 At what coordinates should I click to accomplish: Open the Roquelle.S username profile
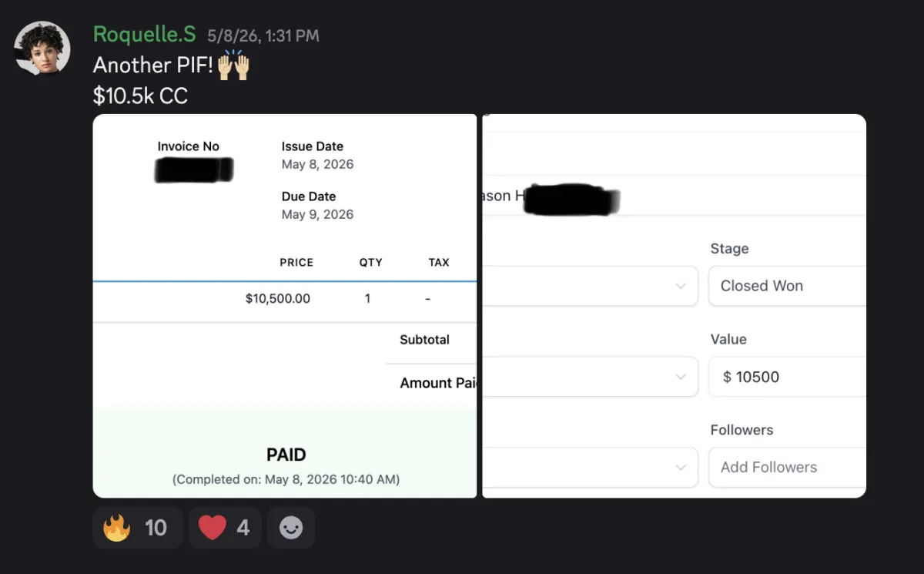tap(144, 34)
